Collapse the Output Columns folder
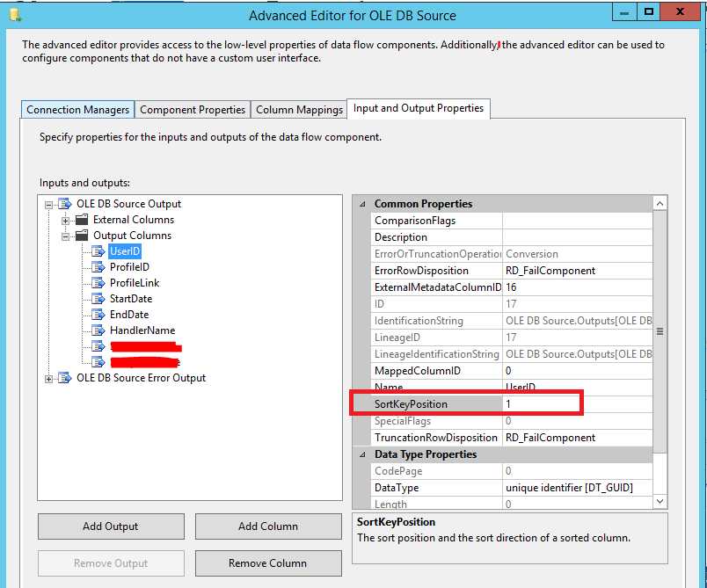 click(x=65, y=236)
